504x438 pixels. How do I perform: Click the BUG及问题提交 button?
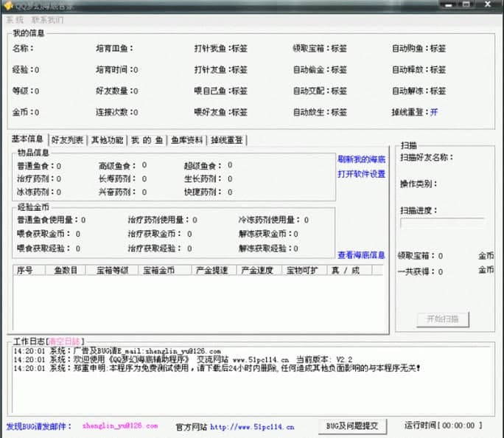(352, 425)
